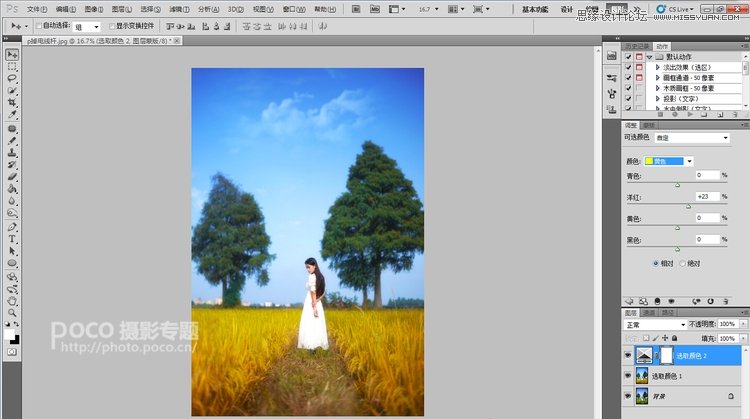The height and width of the screenshot is (419, 750).
Task: Select the 选取颜色 1 layer row
Action: point(683,376)
